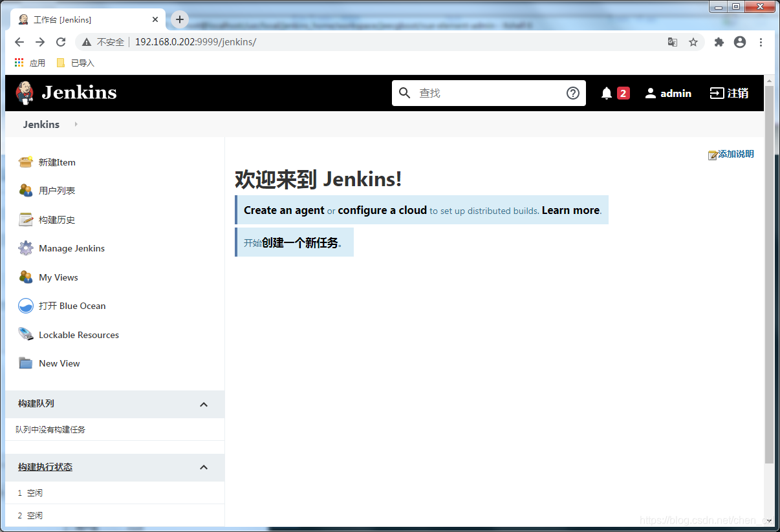Click the not-secure warning triangle icon
This screenshot has width=780, height=532.
[87, 42]
